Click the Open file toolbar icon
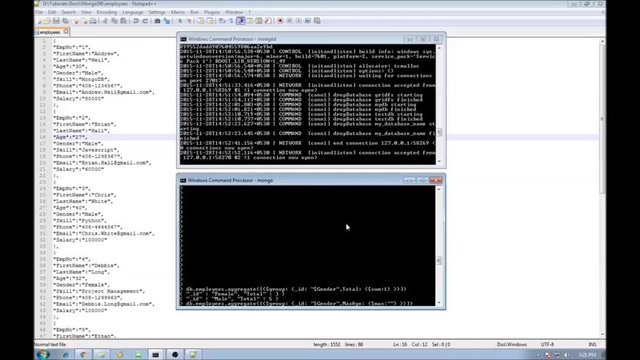Viewport: 640px width, 360px height. tap(47, 21)
